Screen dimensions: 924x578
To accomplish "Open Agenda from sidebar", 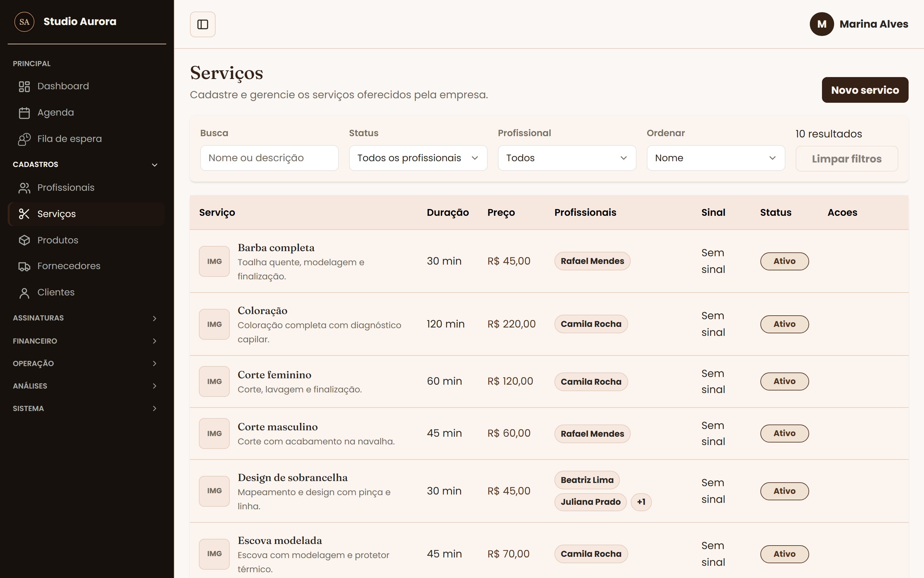I will pos(87,113).
